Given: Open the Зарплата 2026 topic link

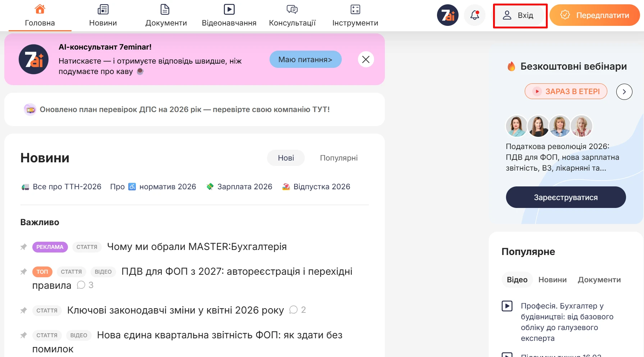Looking at the screenshot, I should click(x=244, y=187).
